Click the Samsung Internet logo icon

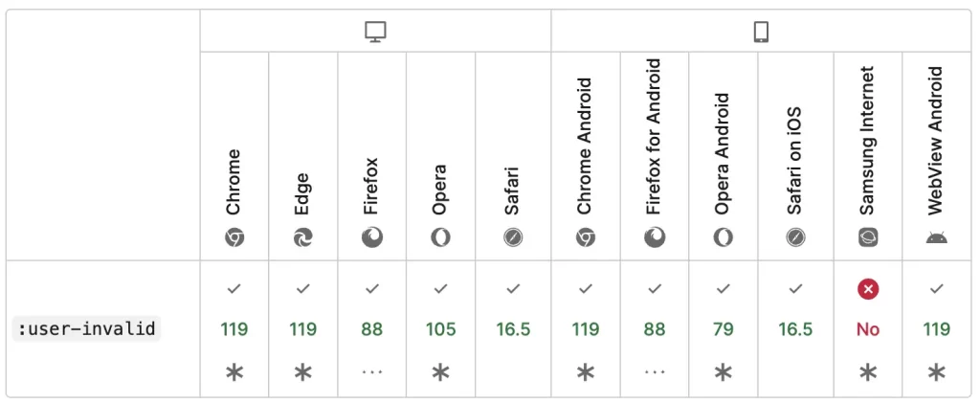pyautogui.click(x=868, y=237)
